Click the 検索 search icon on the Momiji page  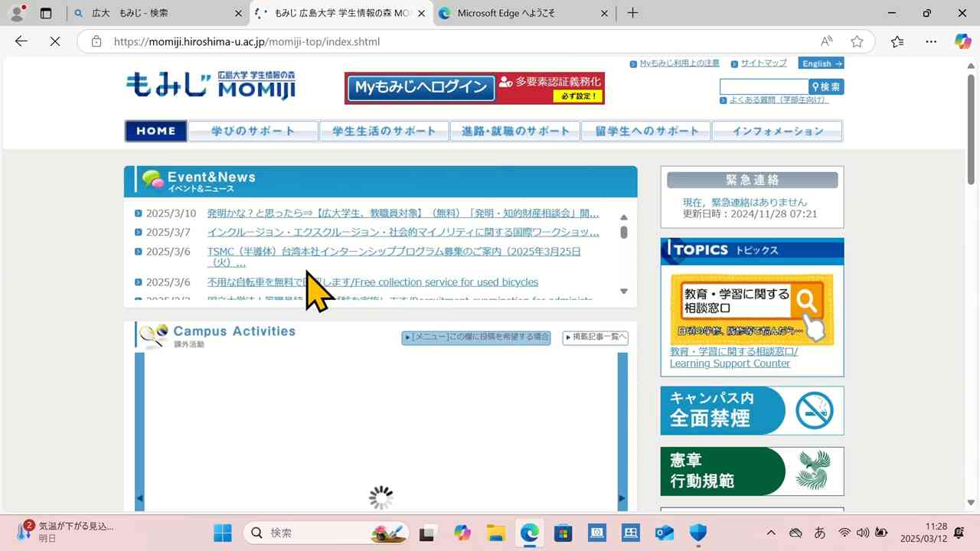[x=825, y=86]
